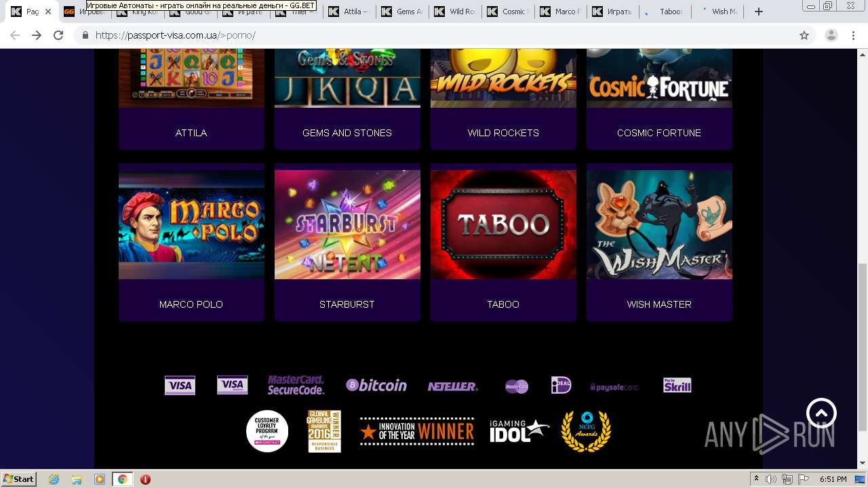Click the Global Gambling Awards 2016 badge

[x=324, y=431]
